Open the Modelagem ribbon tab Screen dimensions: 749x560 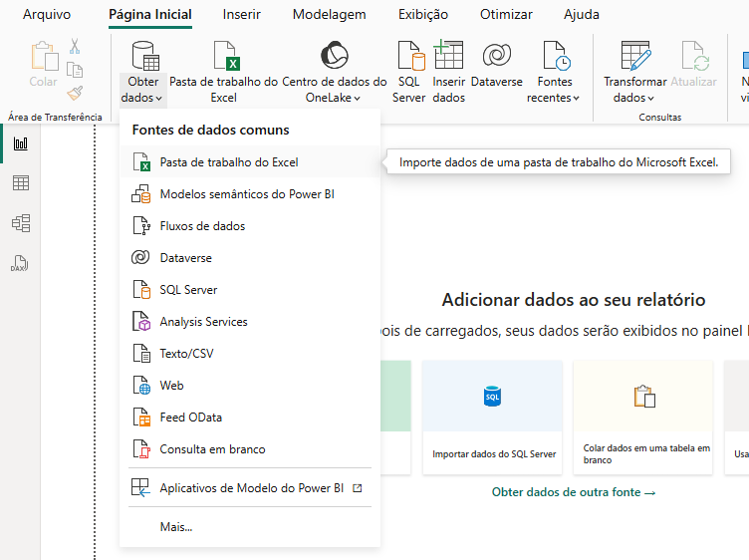[x=329, y=14]
